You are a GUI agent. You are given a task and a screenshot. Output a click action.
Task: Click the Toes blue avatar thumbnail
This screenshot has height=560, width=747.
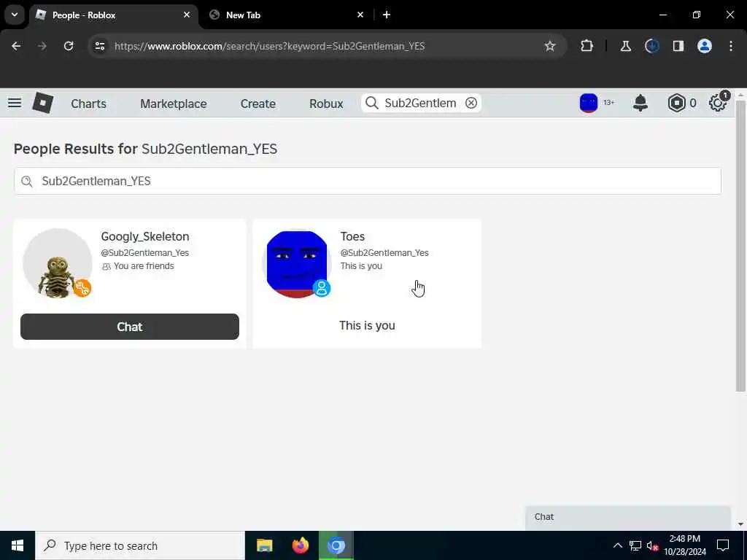[297, 264]
